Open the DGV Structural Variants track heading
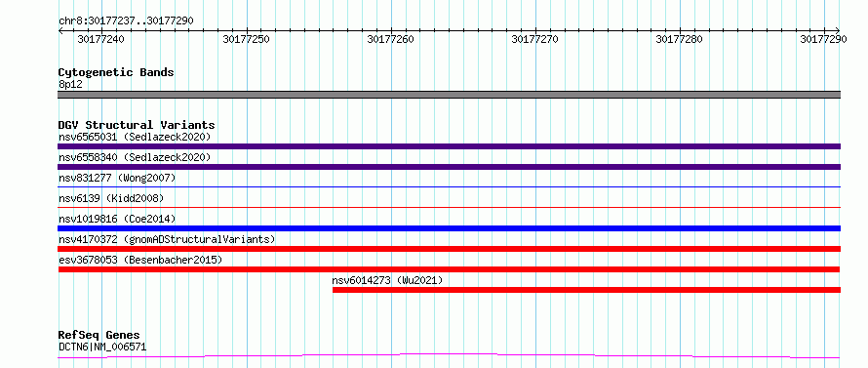Viewport: 868px width, 368px height. coord(137,125)
